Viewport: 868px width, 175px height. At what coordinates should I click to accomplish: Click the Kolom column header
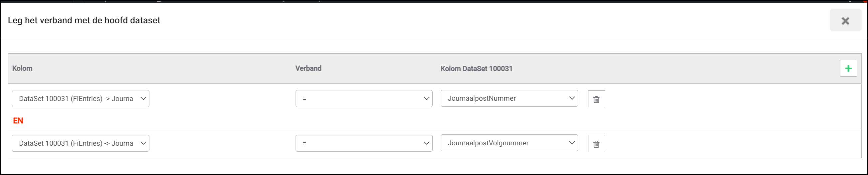(x=22, y=68)
